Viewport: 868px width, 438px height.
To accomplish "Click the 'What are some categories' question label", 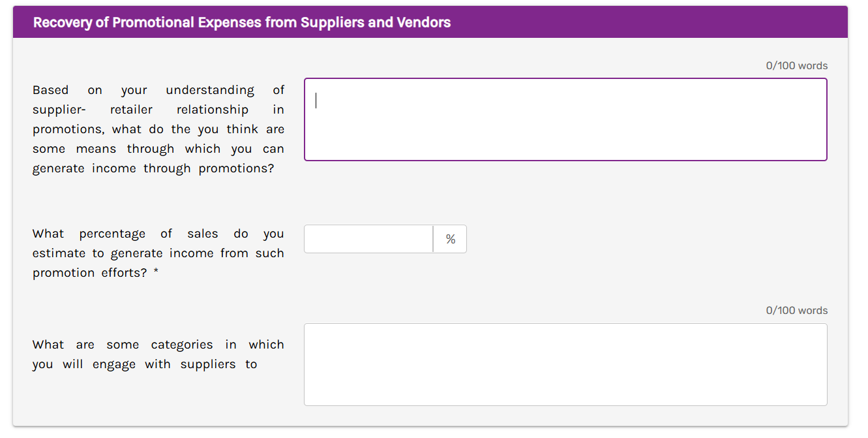I will [158, 345].
